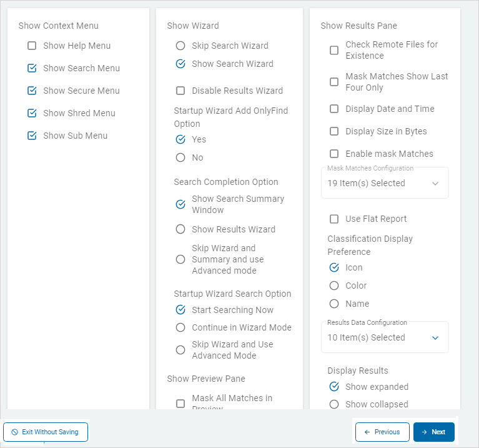Image resolution: width=479 pixels, height=448 pixels.
Task: Check Disable Results Wizard box
Action: coord(180,91)
